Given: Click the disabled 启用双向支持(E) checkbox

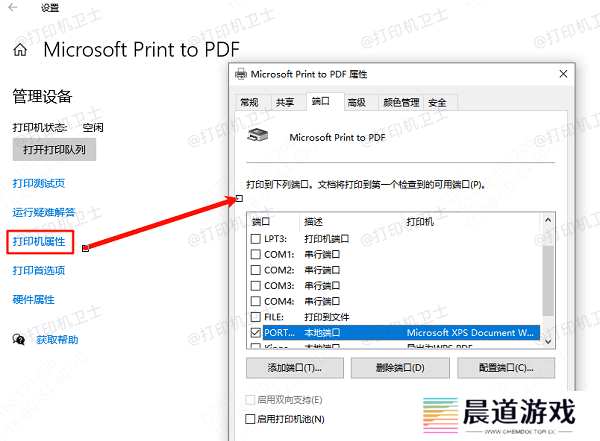Looking at the screenshot, I should (x=250, y=400).
